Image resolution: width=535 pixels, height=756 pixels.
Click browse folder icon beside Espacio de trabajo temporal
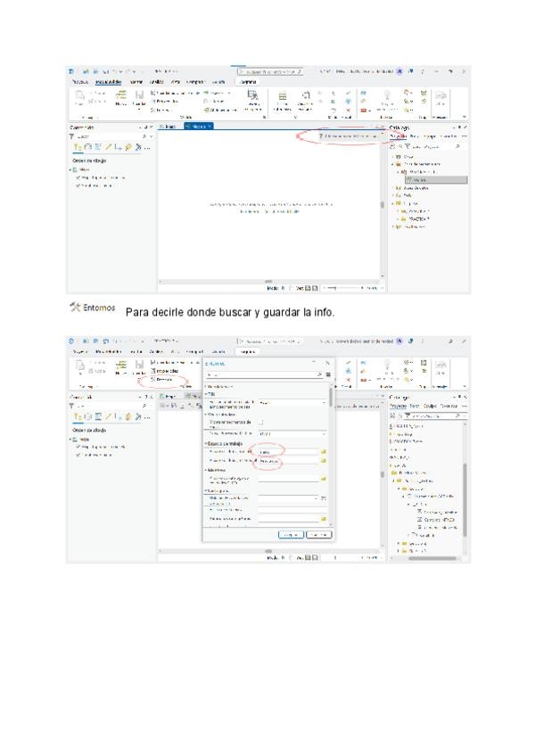pyautogui.click(x=323, y=461)
